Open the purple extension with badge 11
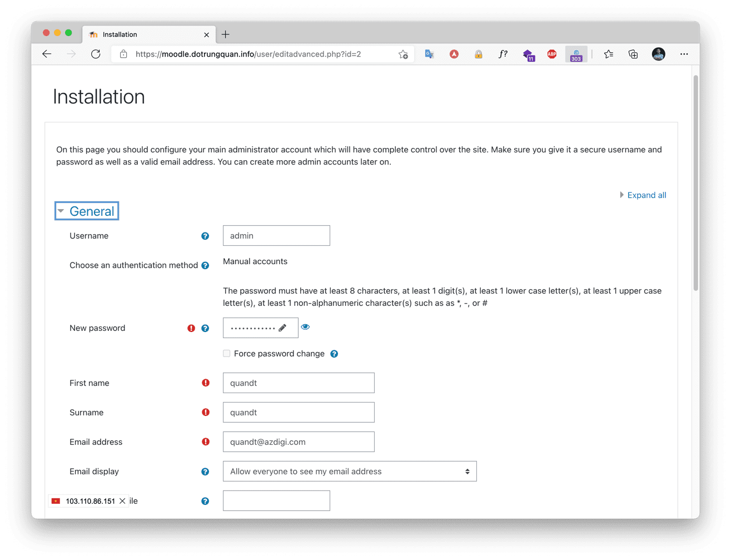The height and width of the screenshot is (560, 731). click(528, 54)
